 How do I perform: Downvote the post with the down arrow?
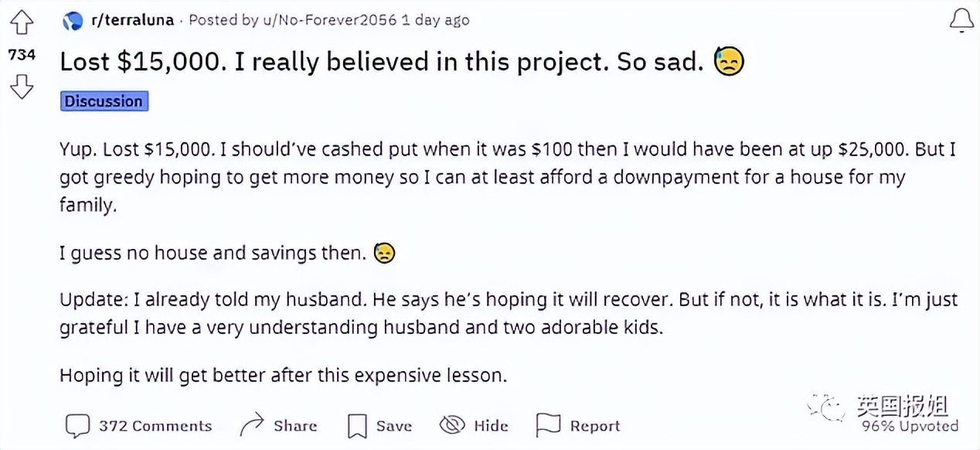[x=22, y=86]
